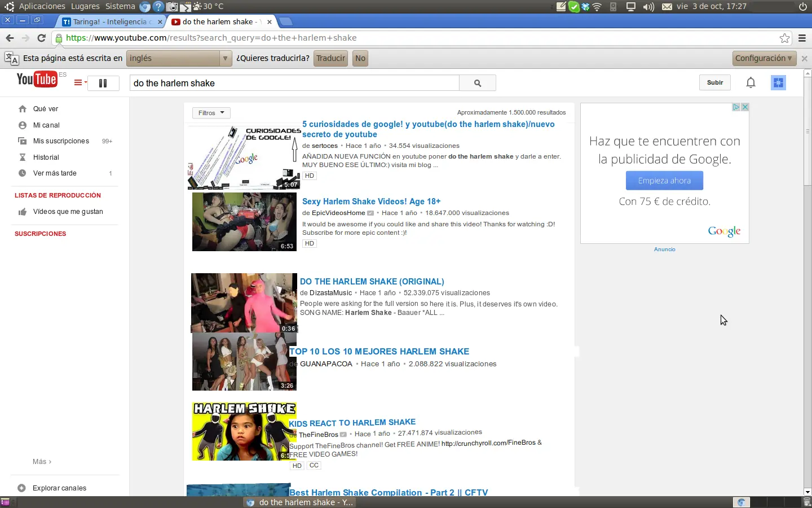This screenshot has height=508, width=812.
Task: Open the Aplicaciones menu
Action: point(42,6)
